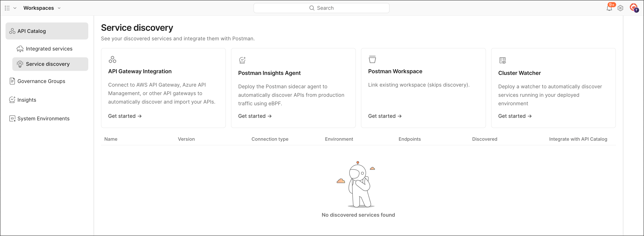Screen dimensions: 644x236
Task: Click the Postman Insights Agent card icon
Action: (242, 60)
